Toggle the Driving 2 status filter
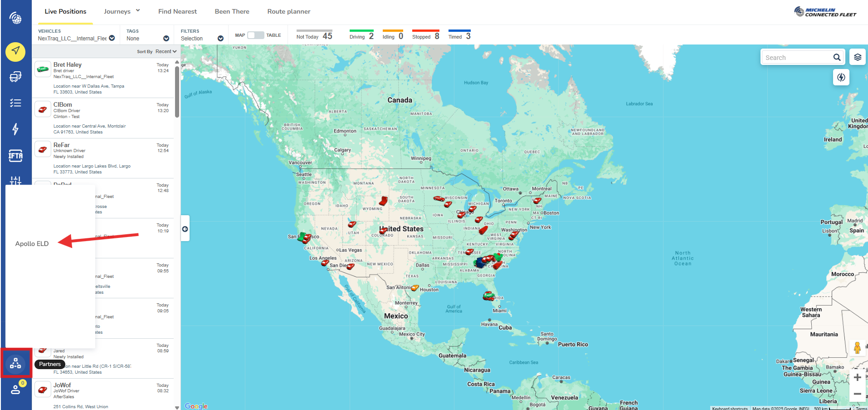Image resolution: width=868 pixels, height=410 pixels. click(361, 35)
